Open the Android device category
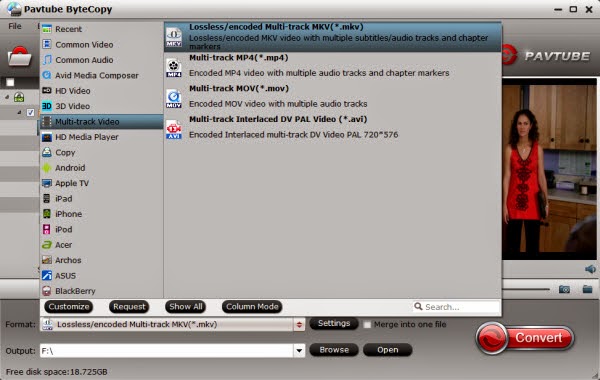The height and width of the screenshot is (380, 600). coord(101,168)
